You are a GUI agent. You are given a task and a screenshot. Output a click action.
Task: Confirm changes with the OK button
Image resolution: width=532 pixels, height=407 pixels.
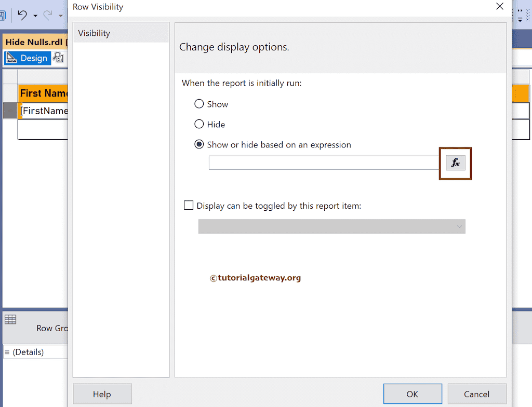tap(413, 394)
